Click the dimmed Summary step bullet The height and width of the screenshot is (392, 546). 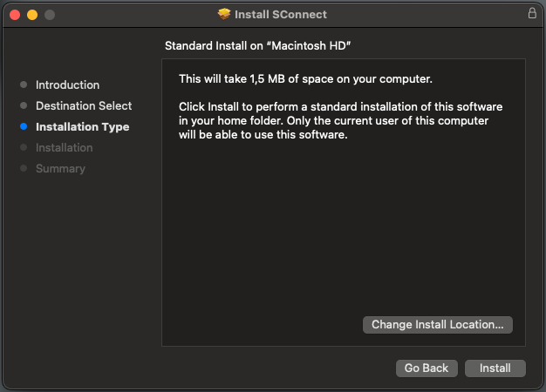24,168
